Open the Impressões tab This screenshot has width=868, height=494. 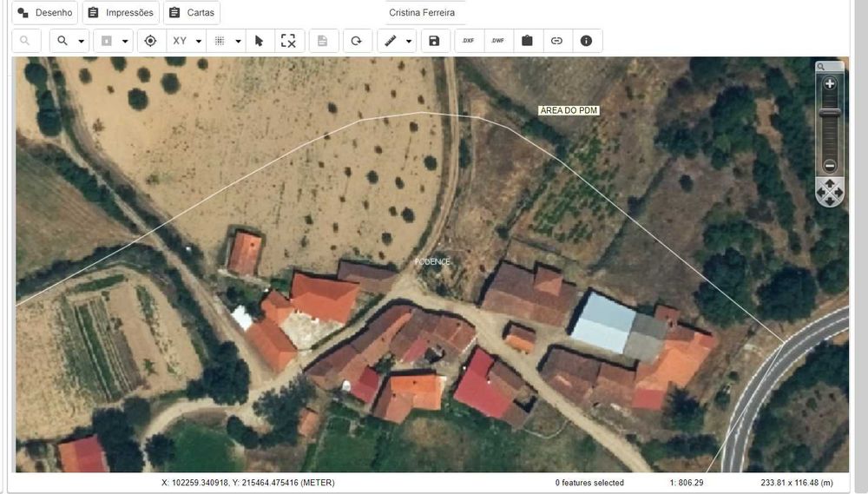(x=121, y=12)
